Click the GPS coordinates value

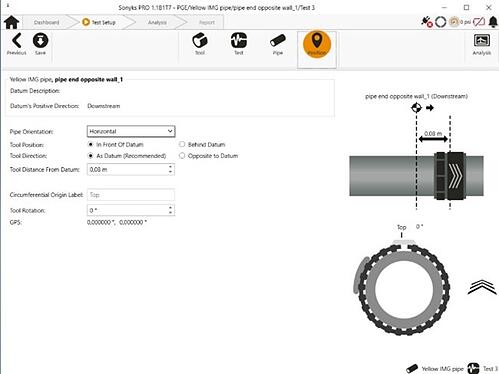[117, 222]
